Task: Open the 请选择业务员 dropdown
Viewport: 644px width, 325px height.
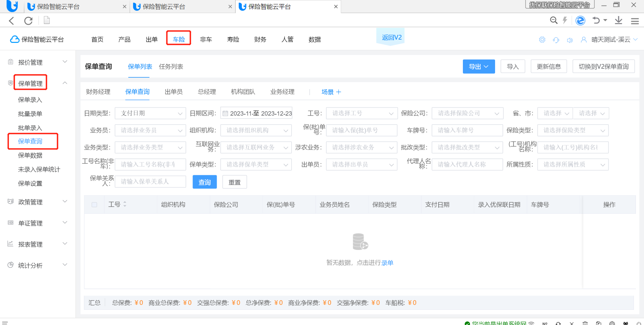Action: (150, 130)
